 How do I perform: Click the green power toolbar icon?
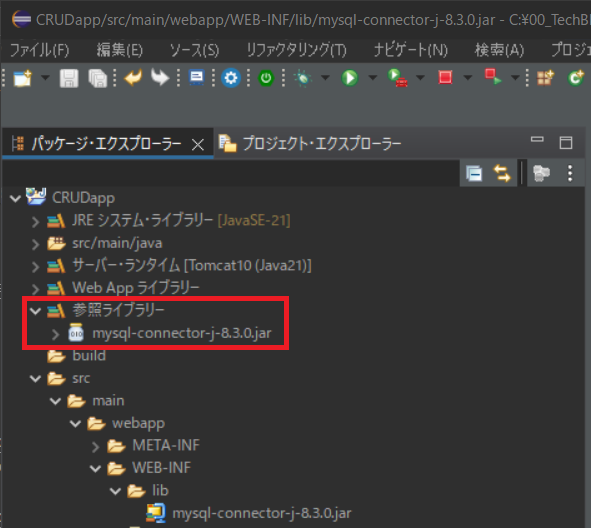(266, 78)
